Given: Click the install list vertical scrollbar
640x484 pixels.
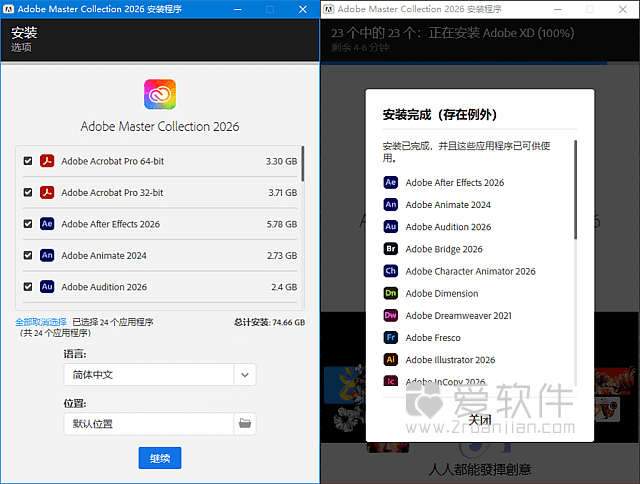Looking at the screenshot, I should [302, 164].
